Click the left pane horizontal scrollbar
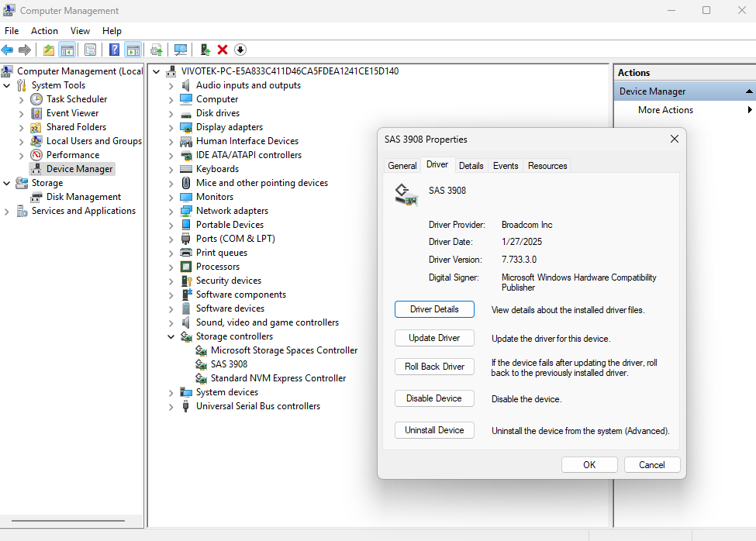The image size is (756, 541). pyautogui.click(x=68, y=521)
